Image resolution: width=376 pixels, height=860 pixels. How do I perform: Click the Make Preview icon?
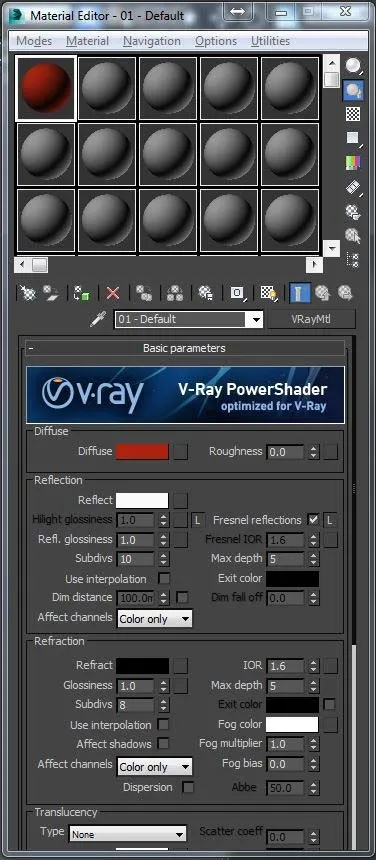(354, 187)
